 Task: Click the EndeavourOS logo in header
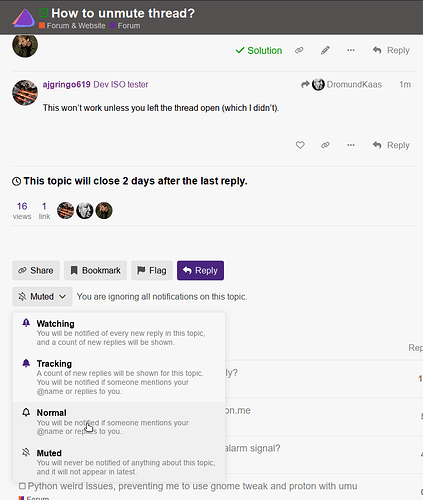click(x=24, y=18)
